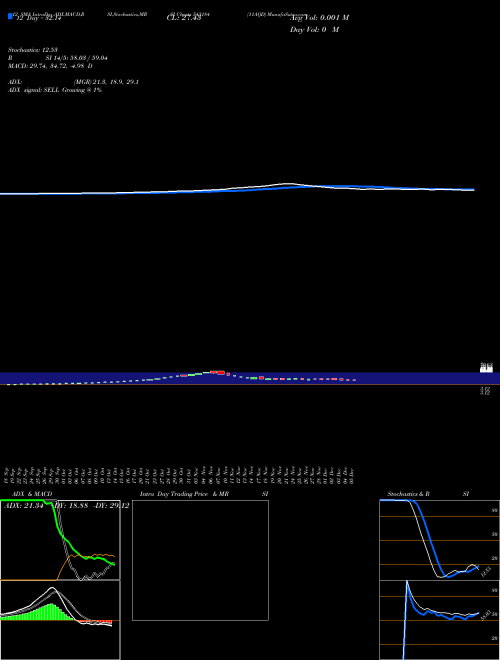Click the red candlestick at the price peak

[221, 373]
